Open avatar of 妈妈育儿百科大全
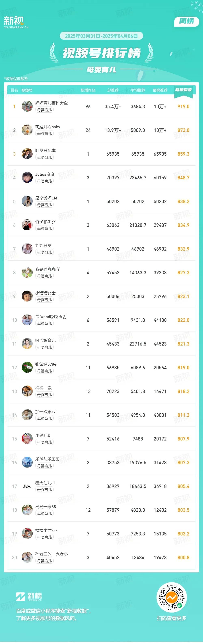The height and width of the screenshot is (644, 203). [27, 106]
